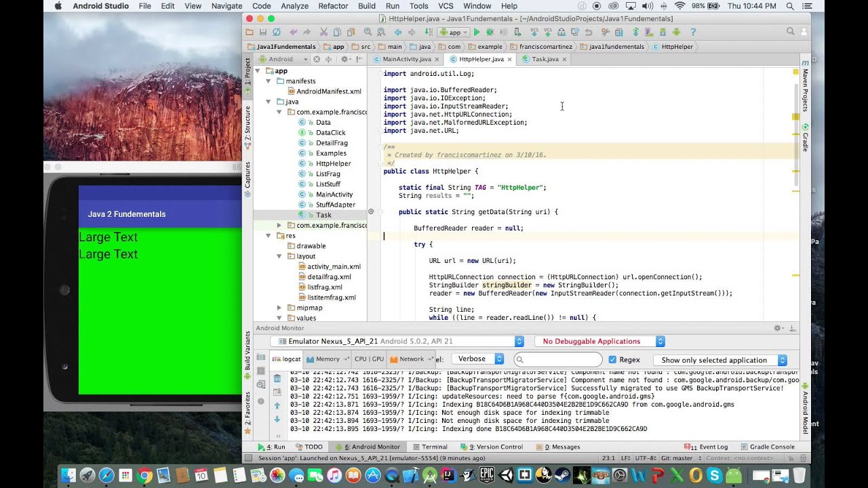The image size is (868, 488).
Task: Click the Back navigation arrow in toolbar
Action: [x=398, y=32]
